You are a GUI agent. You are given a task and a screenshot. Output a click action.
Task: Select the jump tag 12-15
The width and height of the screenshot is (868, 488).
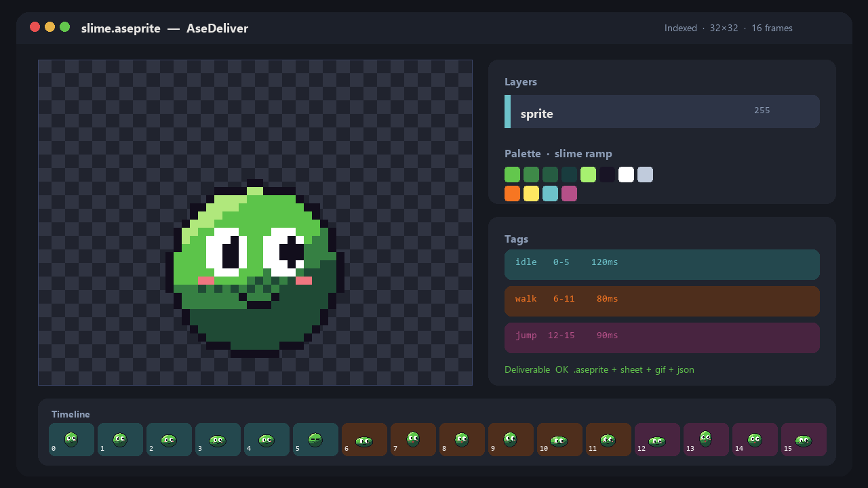coord(662,338)
